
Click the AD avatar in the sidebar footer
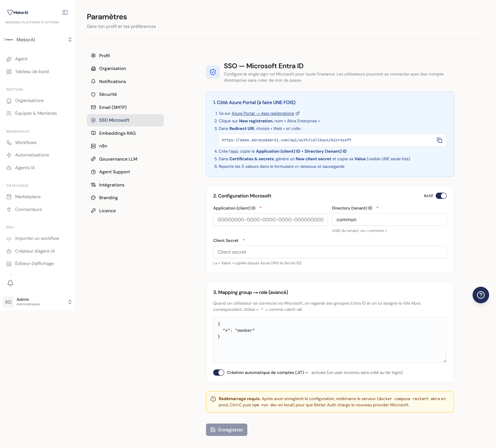pyautogui.click(x=8, y=302)
